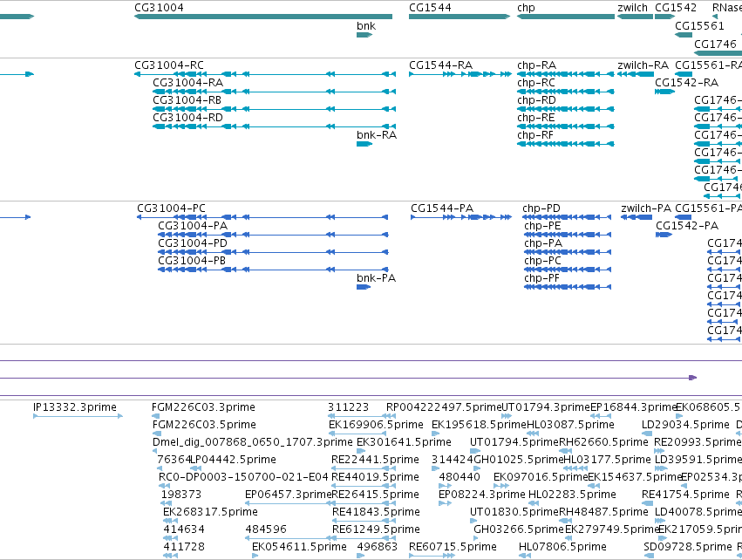Viewport: 742px width, 560px height.
Task: Click the FGM226C03.5prime EST label
Action: click(204, 425)
